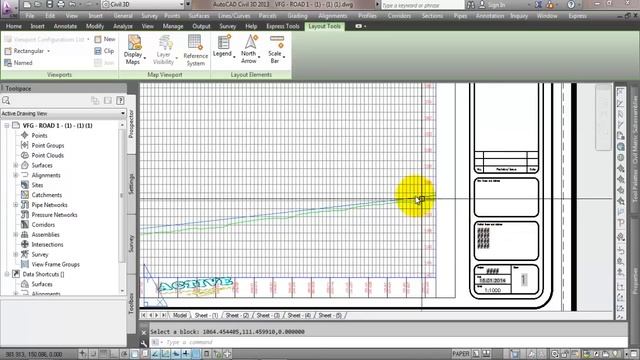Open the AutoCAD application menu logo
This screenshot has height=360, width=640.
click(x=9, y=8)
